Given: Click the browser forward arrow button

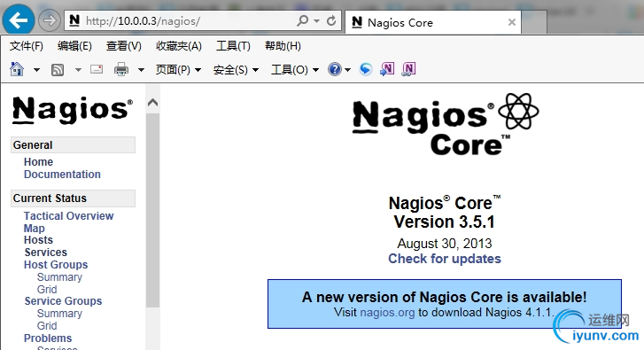Looking at the screenshot, I should click(50, 20).
